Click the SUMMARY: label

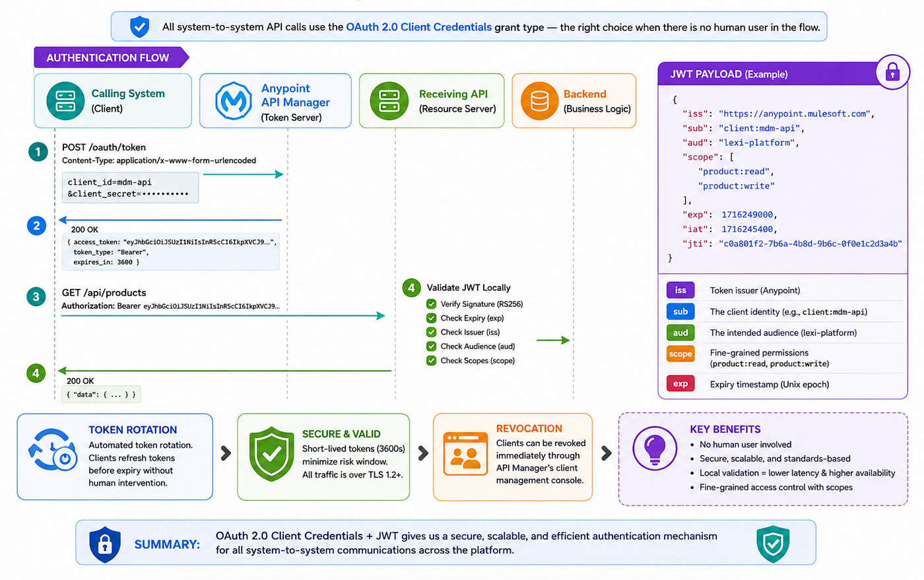click(x=167, y=544)
